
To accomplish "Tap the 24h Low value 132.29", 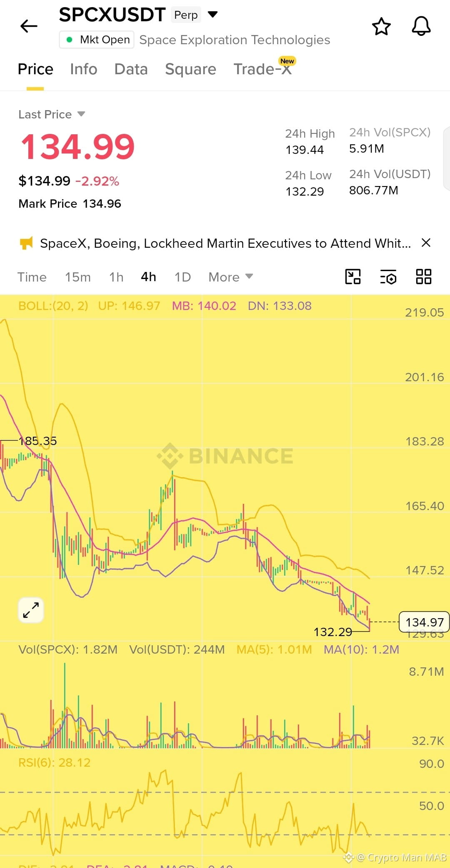I will 305,191.
